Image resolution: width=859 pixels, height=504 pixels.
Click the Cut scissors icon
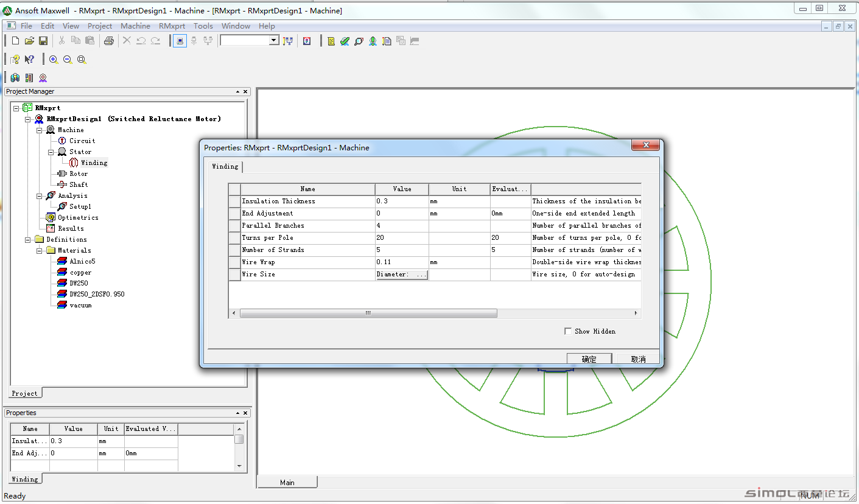click(61, 41)
